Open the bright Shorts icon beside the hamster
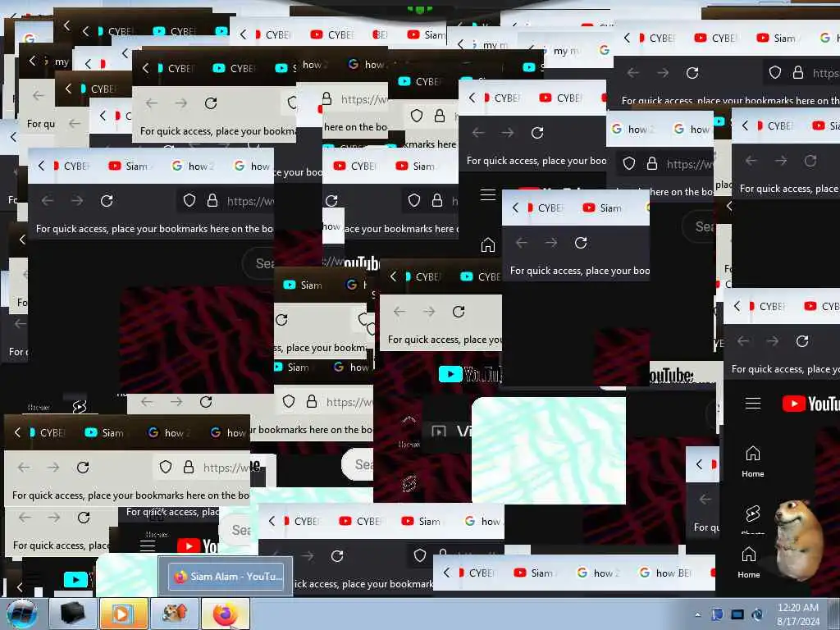The image size is (840, 630). (753, 514)
